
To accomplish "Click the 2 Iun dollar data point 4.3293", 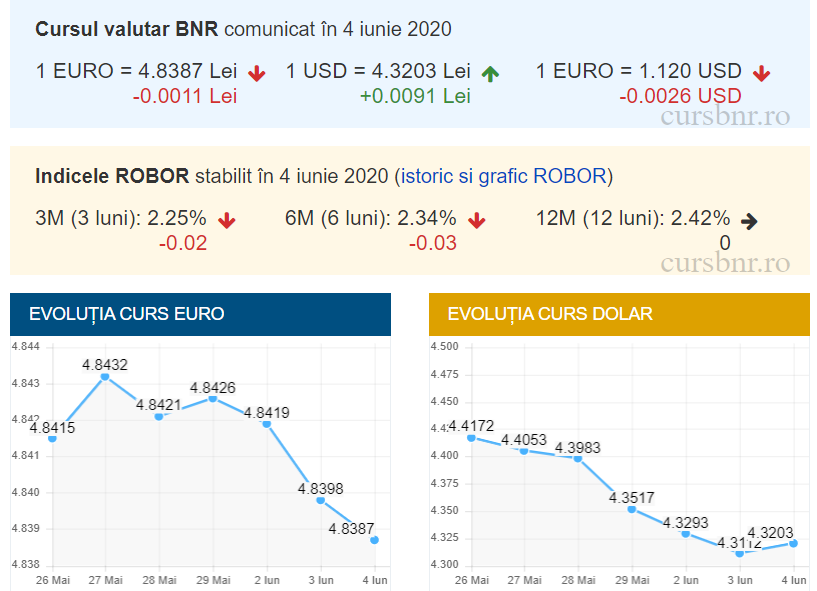I will (x=686, y=533).
